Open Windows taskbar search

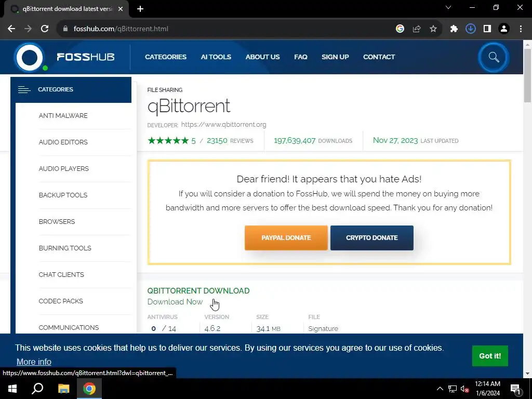(37, 389)
